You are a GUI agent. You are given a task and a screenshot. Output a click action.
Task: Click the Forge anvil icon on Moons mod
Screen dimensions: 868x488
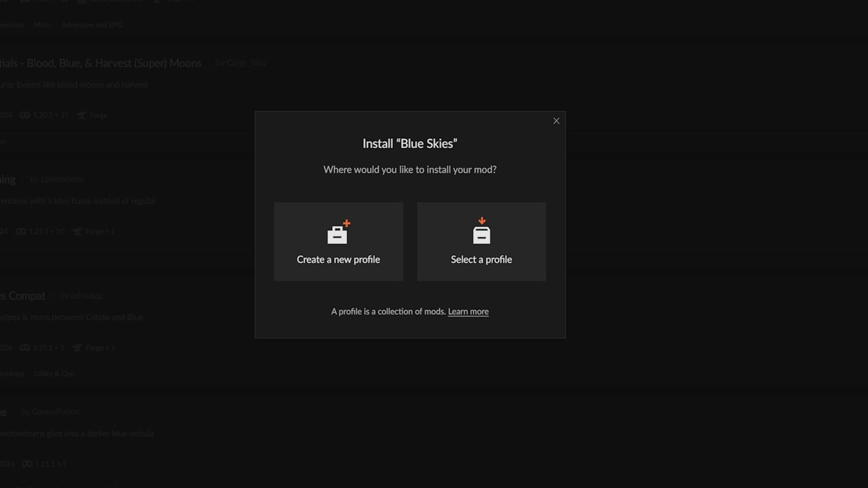[81, 115]
